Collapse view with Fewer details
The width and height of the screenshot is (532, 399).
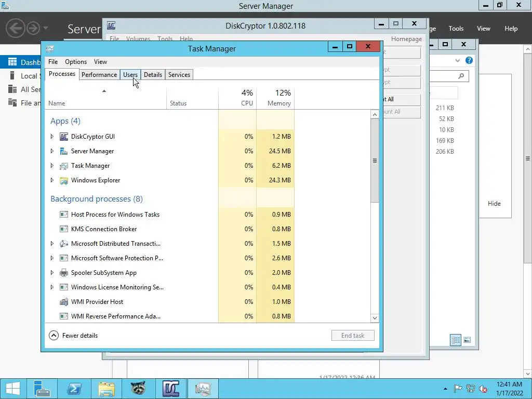click(73, 336)
